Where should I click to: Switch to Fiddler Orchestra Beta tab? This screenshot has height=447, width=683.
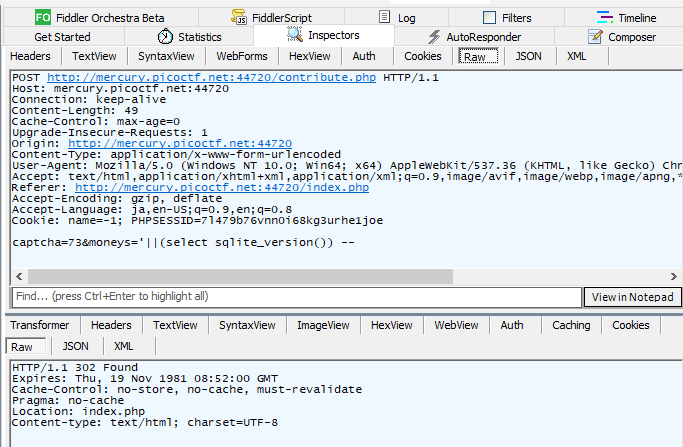tap(101, 18)
